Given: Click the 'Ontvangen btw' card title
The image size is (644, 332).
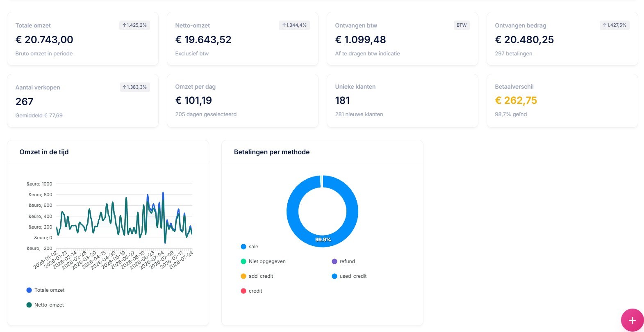Looking at the screenshot, I should click(x=356, y=25).
